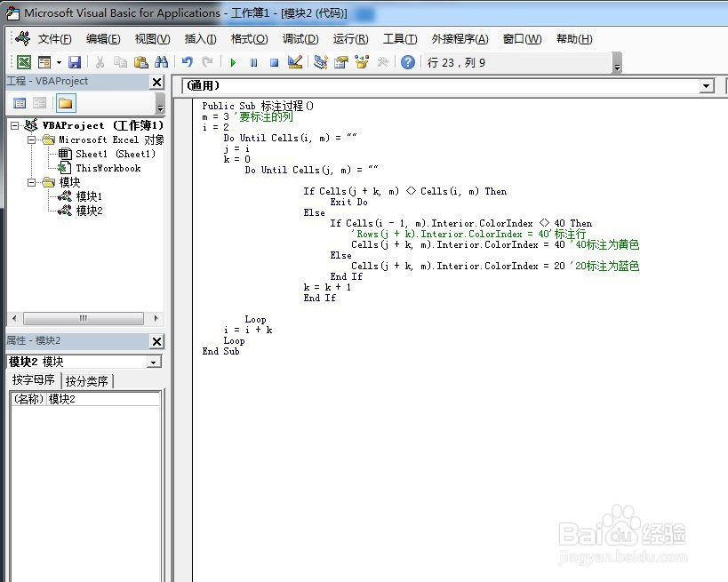
Task: Open Find with the binoculars icon
Action: 161,62
